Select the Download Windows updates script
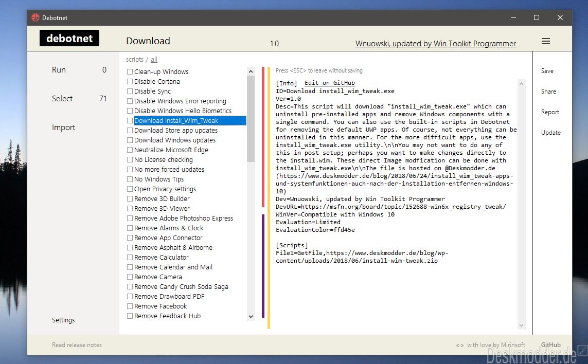 [x=175, y=140]
